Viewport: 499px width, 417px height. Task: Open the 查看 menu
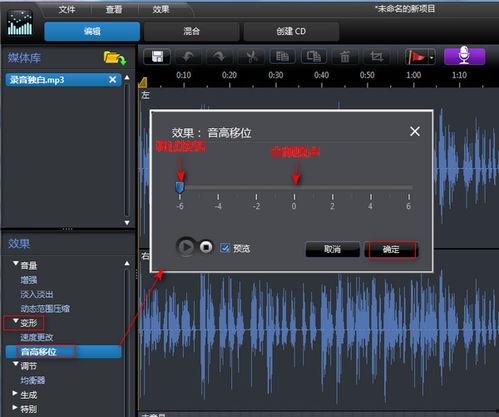[x=114, y=9]
